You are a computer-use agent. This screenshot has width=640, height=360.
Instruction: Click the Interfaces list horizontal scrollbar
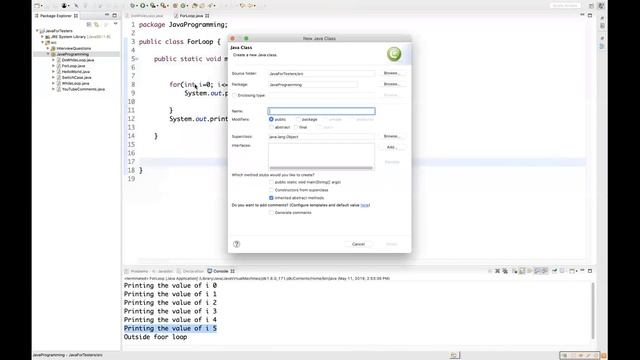(321, 168)
